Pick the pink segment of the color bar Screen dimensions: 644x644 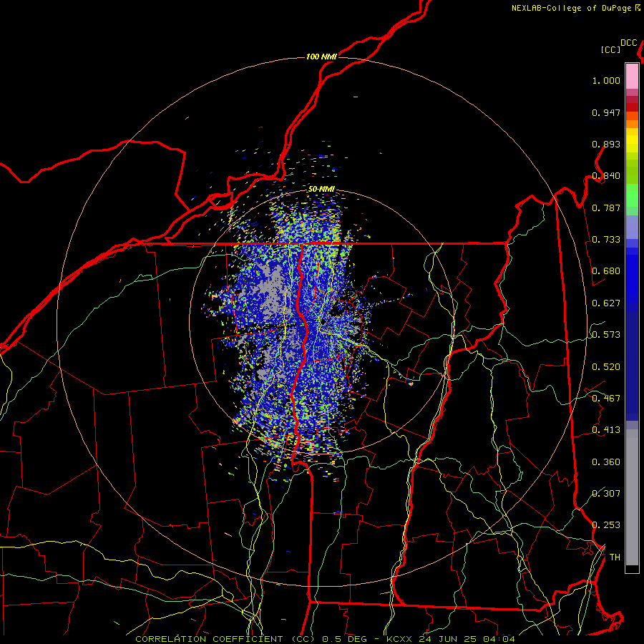632,76
